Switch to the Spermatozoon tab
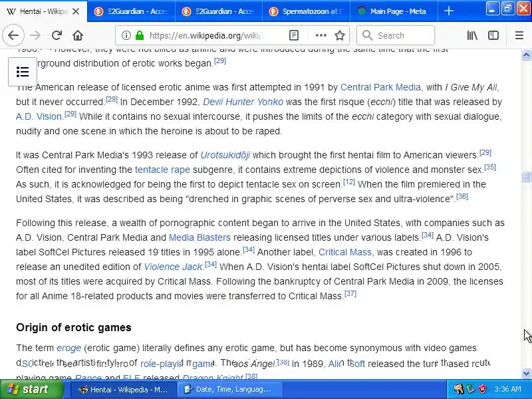Viewport: 532px width, 399px height. coord(306,11)
